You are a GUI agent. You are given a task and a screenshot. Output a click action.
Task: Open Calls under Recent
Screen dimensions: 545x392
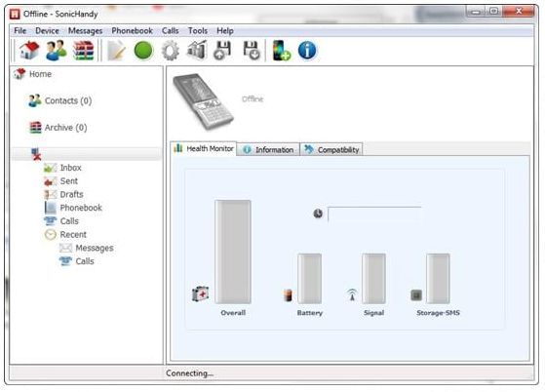(x=85, y=261)
